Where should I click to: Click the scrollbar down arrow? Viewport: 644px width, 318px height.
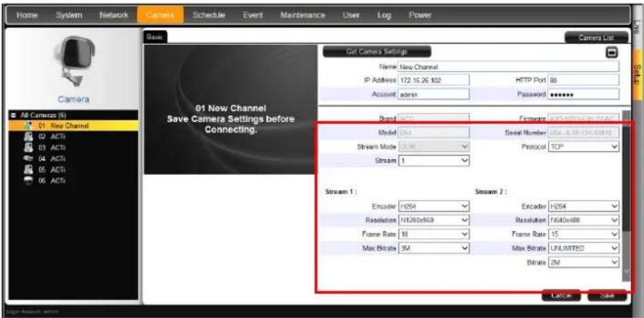coord(626,272)
